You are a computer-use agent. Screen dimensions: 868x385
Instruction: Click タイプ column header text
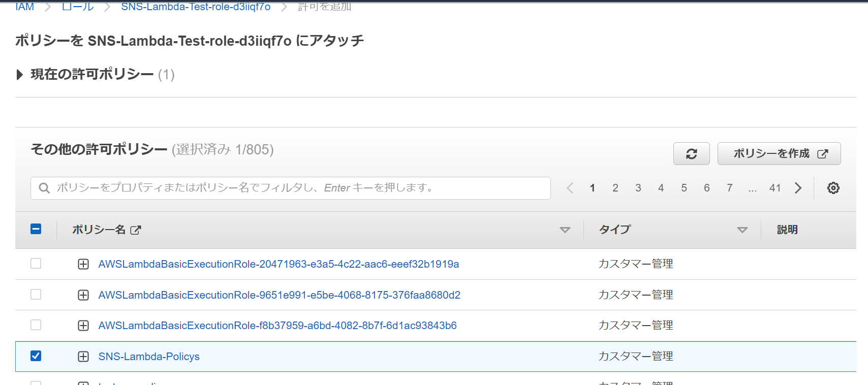click(x=615, y=230)
